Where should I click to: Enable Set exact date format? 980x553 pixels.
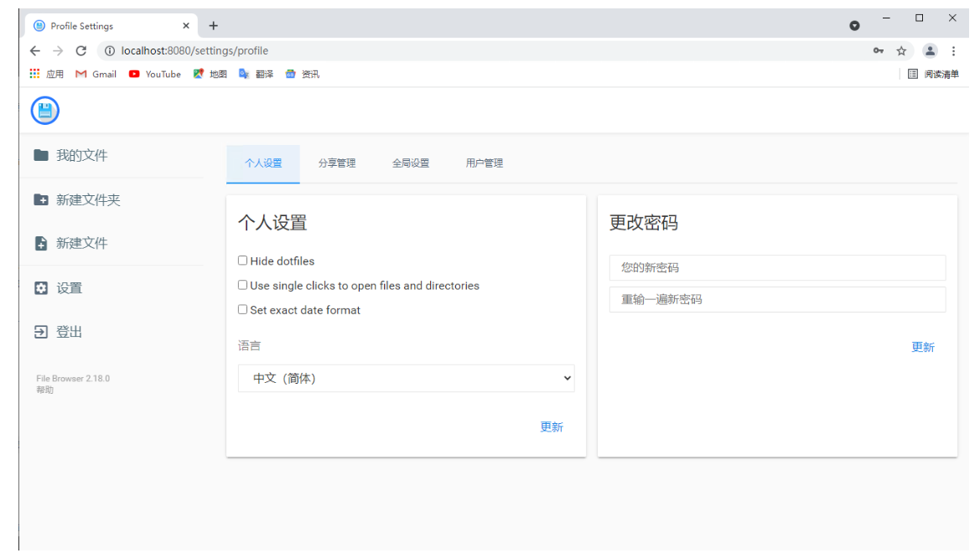[x=243, y=310]
